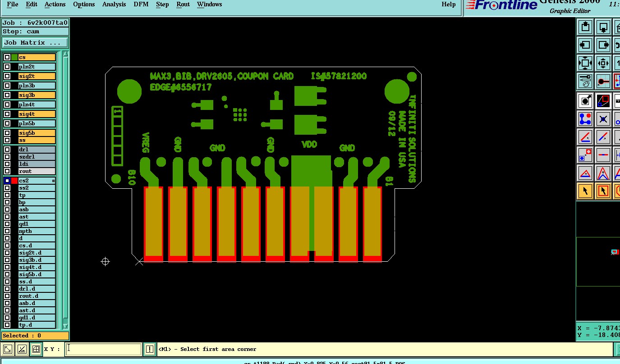
Task: Click the Job Matrix button
Action: pyautogui.click(x=35, y=43)
